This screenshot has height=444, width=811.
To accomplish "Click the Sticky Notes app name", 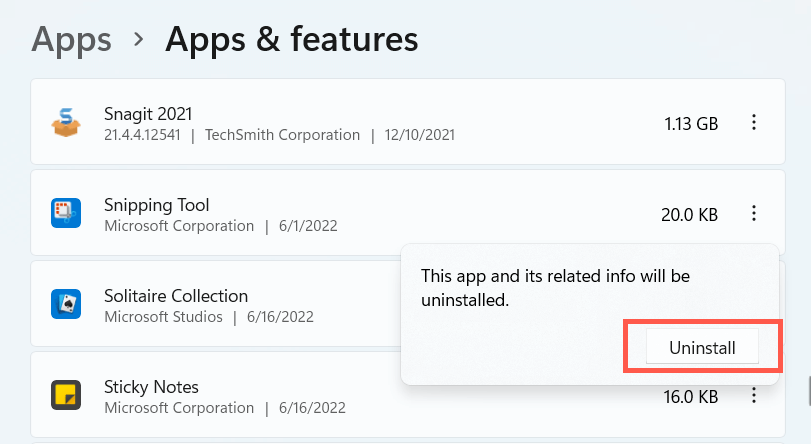I will click(151, 386).
